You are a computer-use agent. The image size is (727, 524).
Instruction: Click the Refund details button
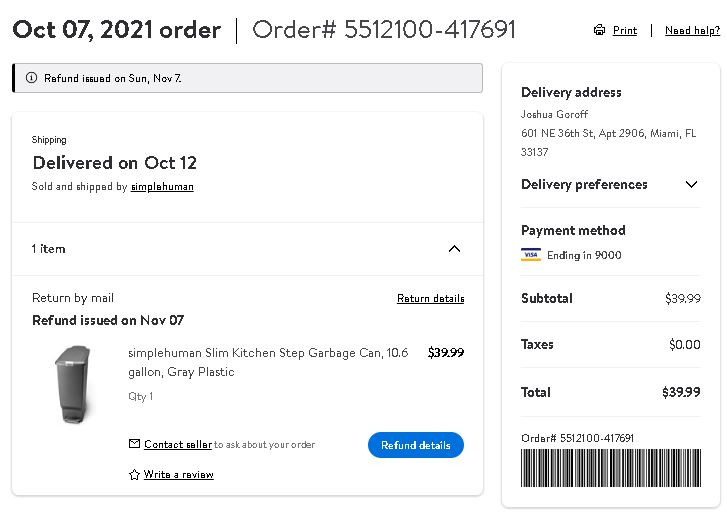click(416, 445)
